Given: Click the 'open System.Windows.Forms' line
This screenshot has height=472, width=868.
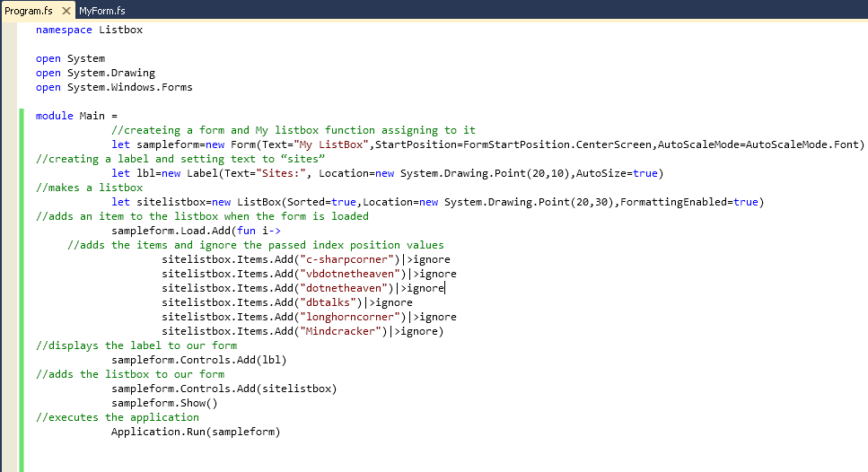Looking at the screenshot, I should click(114, 87).
